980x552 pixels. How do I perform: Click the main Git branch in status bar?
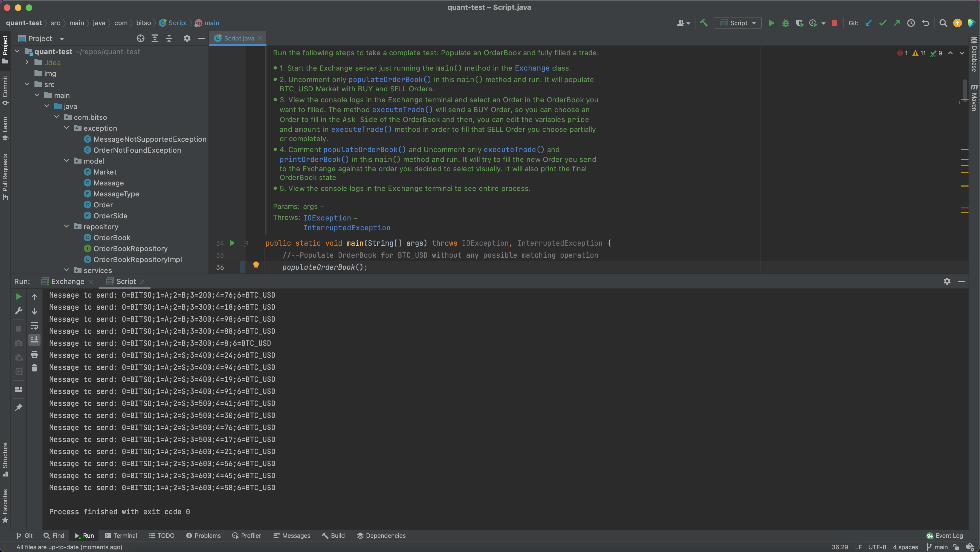point(936,547)
